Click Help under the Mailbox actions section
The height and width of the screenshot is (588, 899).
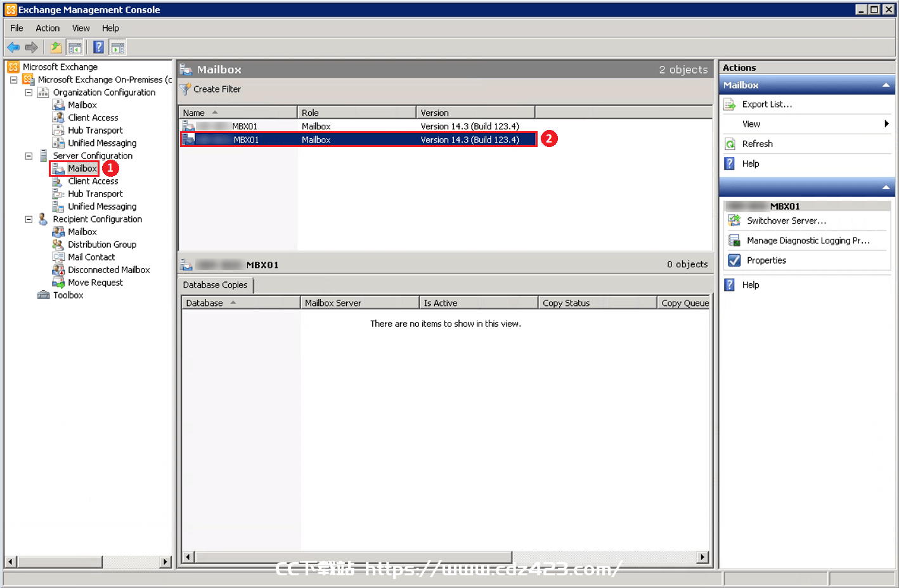tap(751, 163)
